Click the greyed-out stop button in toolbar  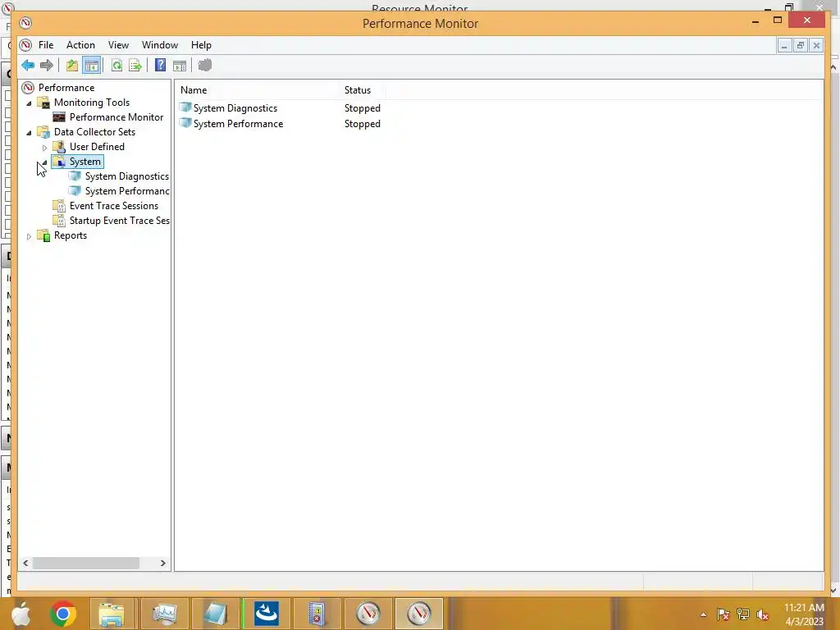pyautogui.click(x=204, y=66)
